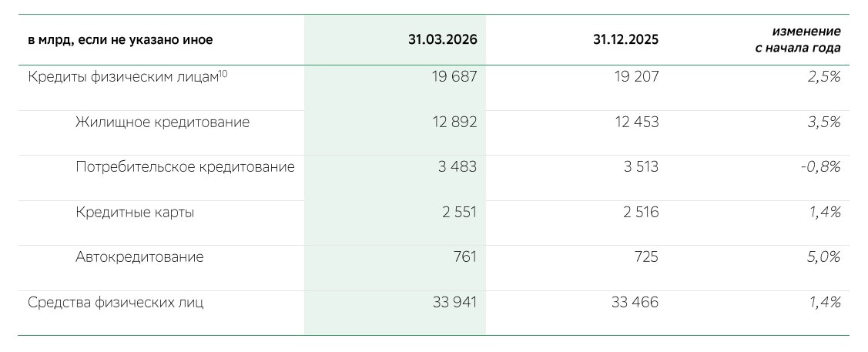Image resolution: width=868 pixels, height=352 pixels.
Task: Click the value 761 cell
Action: tap(464, 257)
